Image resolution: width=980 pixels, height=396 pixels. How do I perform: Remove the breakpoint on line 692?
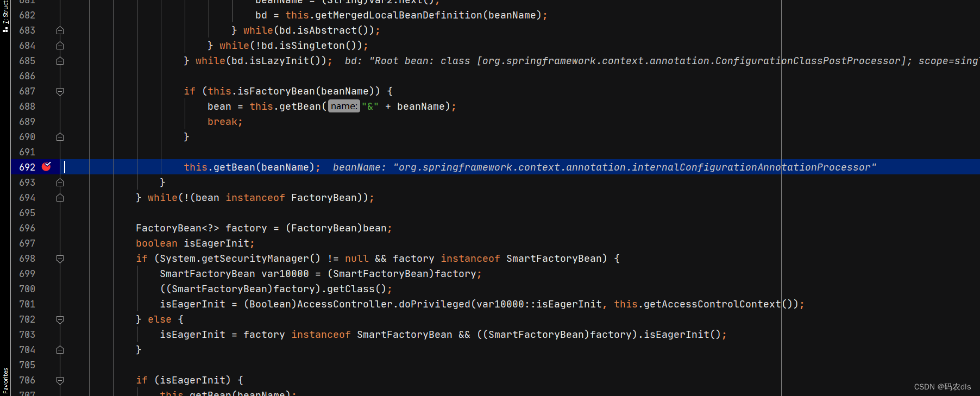47,167
